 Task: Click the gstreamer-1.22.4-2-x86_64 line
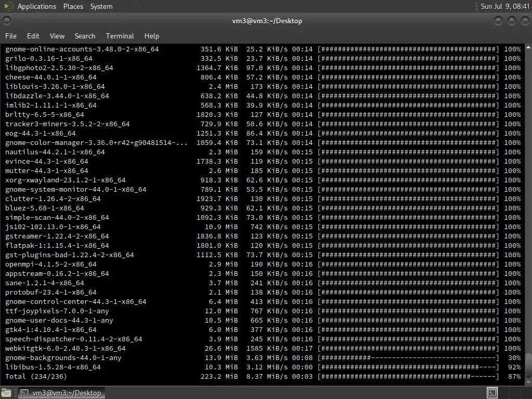[263, 236]
